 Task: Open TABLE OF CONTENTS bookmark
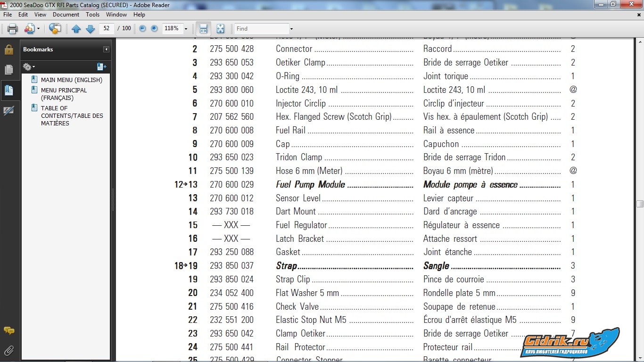pos(72,115)
